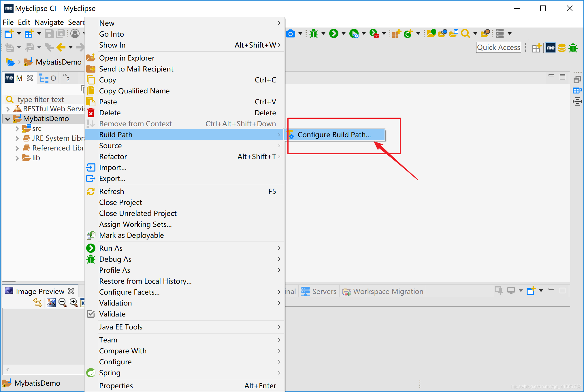Choose Run As in context menu

184,248
